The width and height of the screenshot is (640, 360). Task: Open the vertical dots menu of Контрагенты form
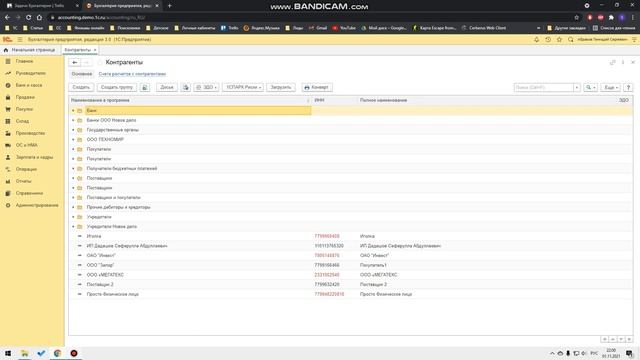click(623, 62)
